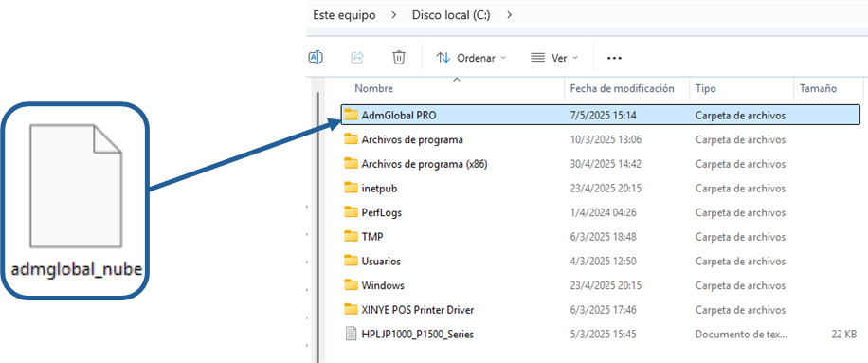The width and height of the screenshot is (868, 363).
Task: Select the AdmGlobal PRO folder icon
Action: pyautogui.click(x=351, y=115)
